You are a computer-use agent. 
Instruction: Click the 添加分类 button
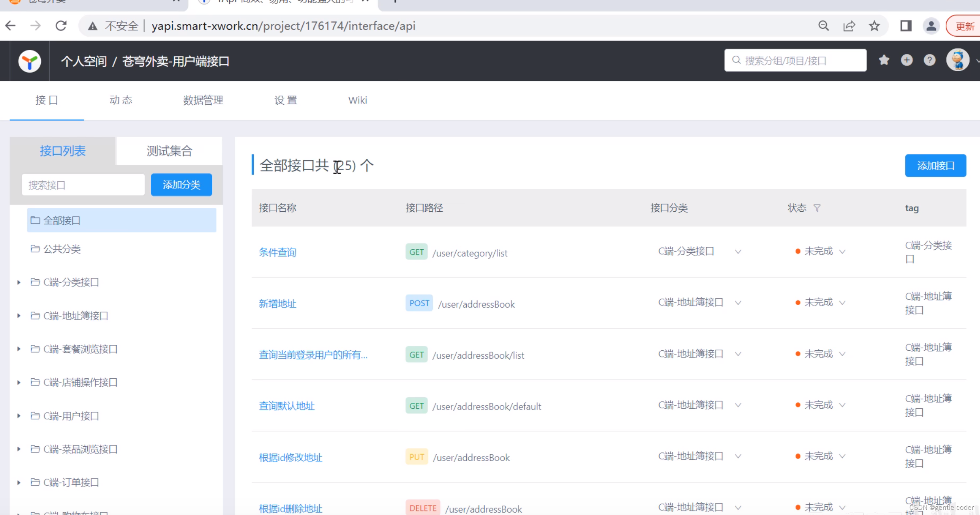click(x=181, y=185)
